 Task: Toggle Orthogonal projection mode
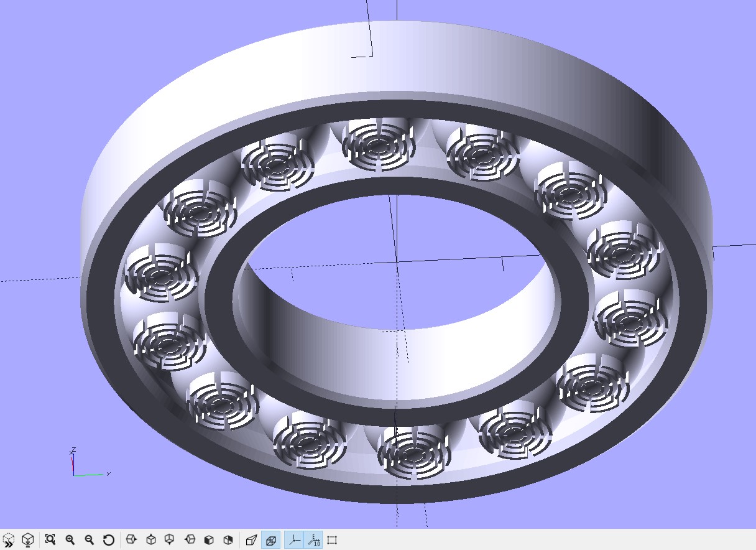tap(270, 539)
